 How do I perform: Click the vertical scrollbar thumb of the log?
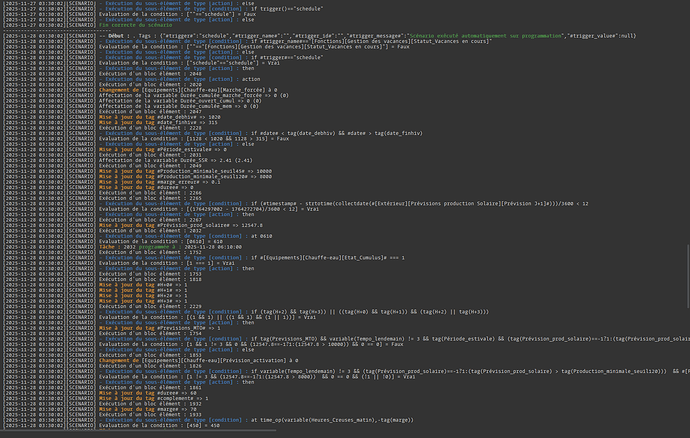688,276
